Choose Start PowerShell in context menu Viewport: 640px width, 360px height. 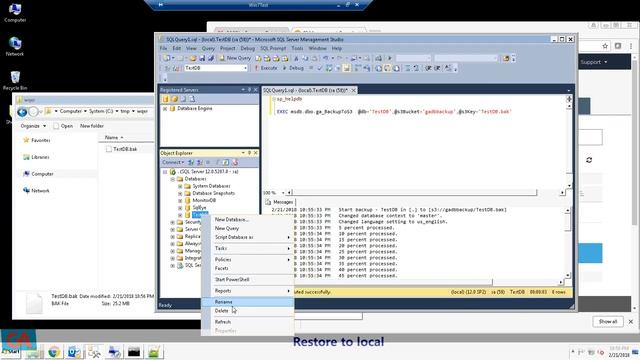point(247,280)
